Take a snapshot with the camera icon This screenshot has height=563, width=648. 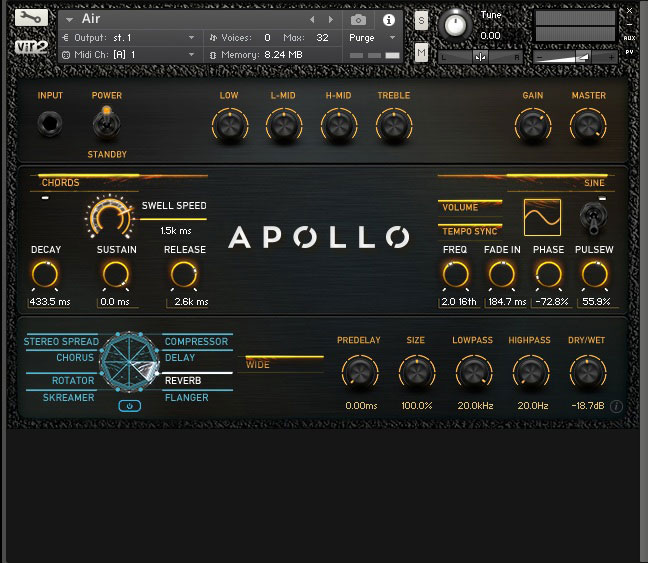pyautogui.click(x=358, y=19)
